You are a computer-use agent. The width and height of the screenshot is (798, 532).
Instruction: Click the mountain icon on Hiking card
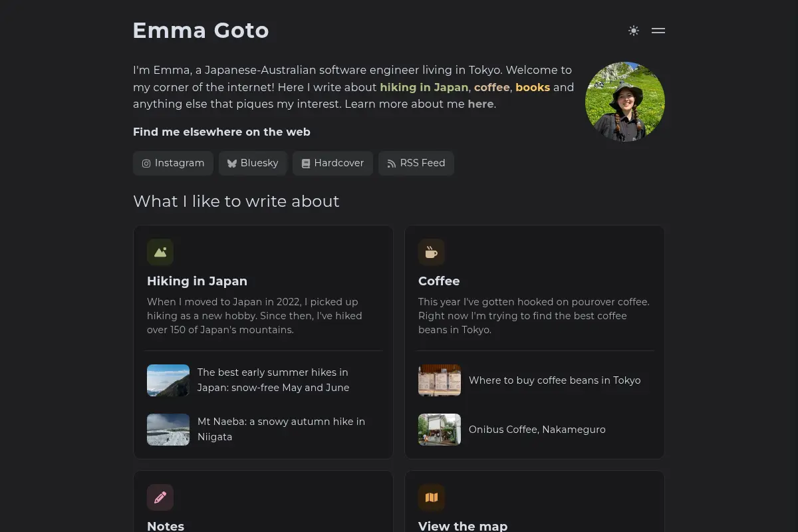tap(160, 252)
